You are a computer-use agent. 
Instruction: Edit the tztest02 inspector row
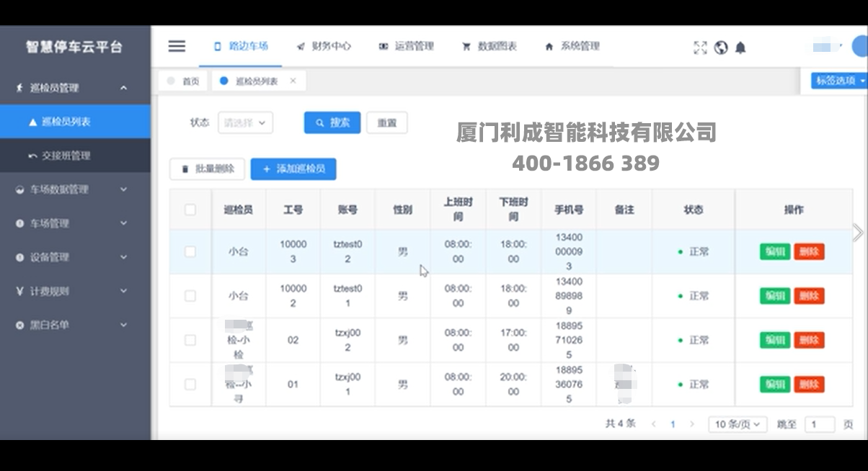click(x=775, y=251)
